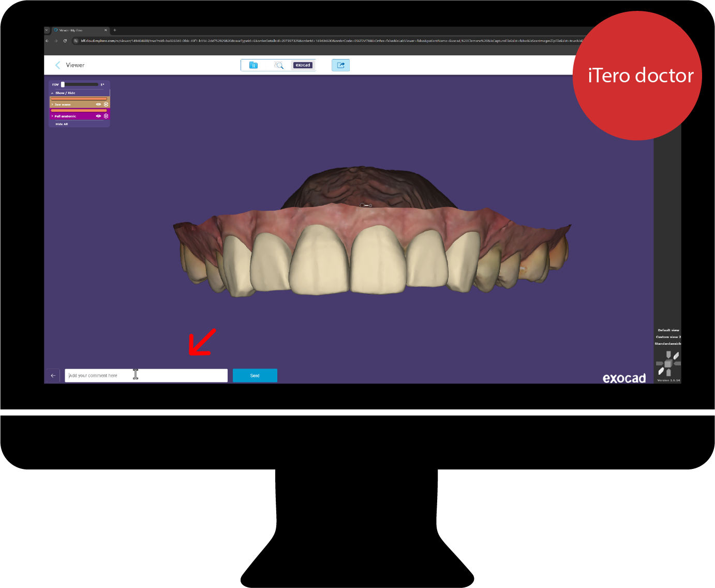
Task: Click the site information icon in address bar
Action: 76,40
